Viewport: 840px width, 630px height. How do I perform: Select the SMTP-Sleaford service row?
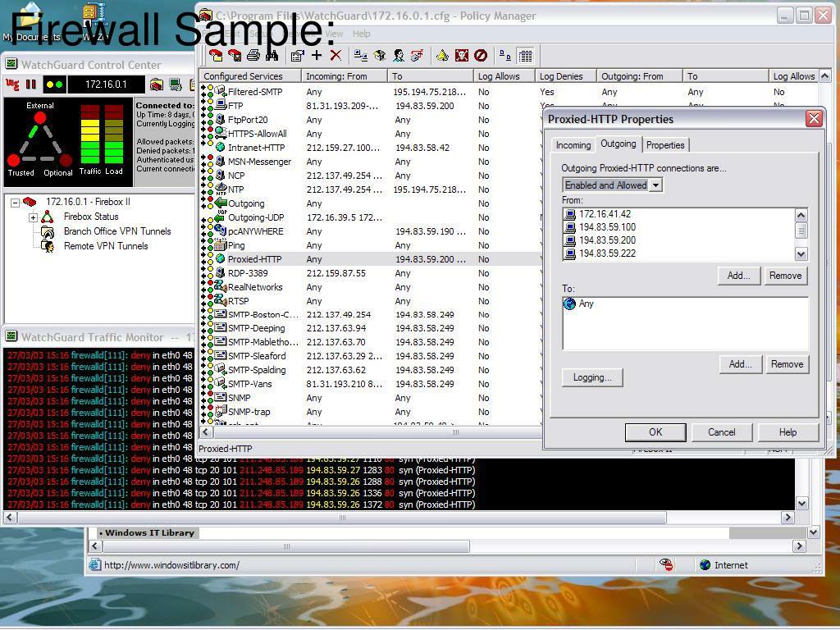click(x=257, y=356)
